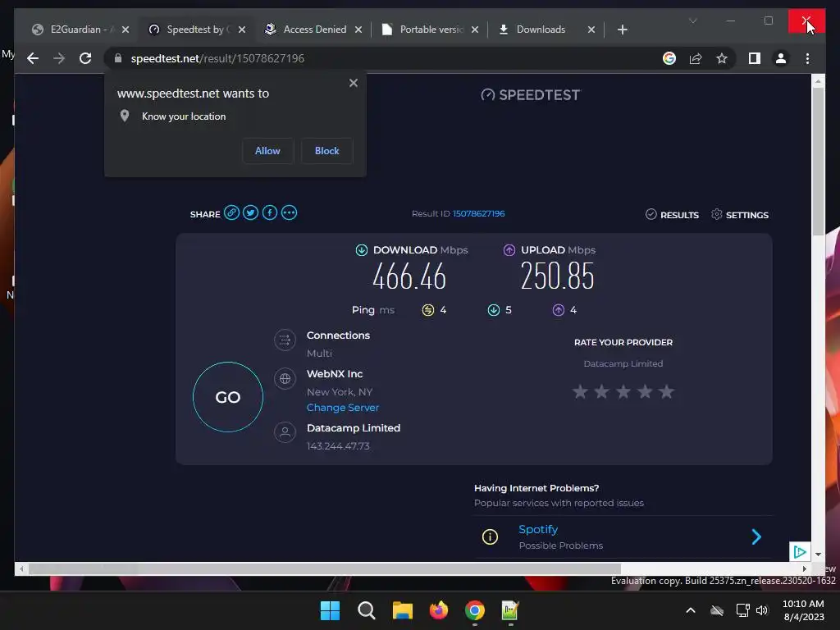Launch Firefox from the taskbar

pos(439,610)
